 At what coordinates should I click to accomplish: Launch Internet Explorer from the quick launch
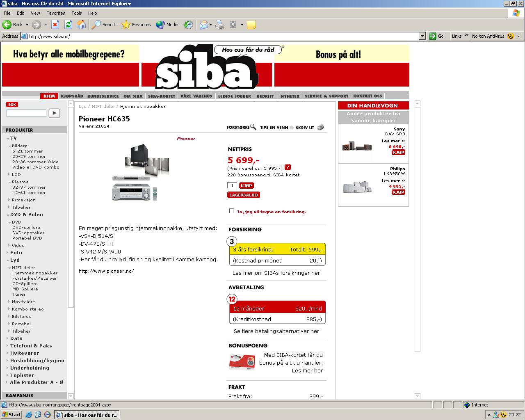[28, 415]
